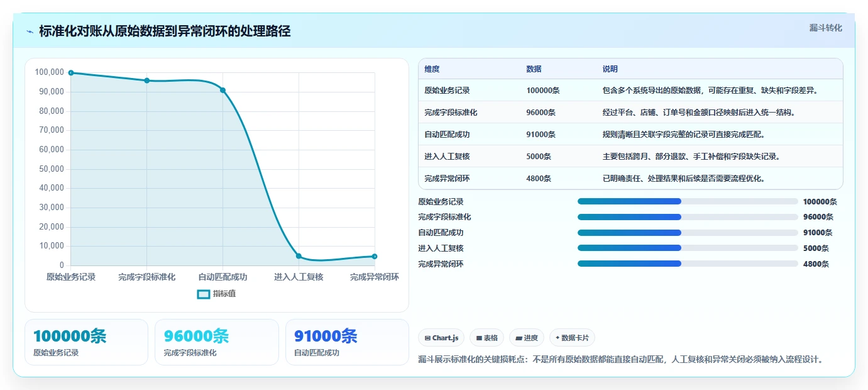868x390 pixels.
Task: Click the chart data point for 完成异常闭环
Action: 375,256
